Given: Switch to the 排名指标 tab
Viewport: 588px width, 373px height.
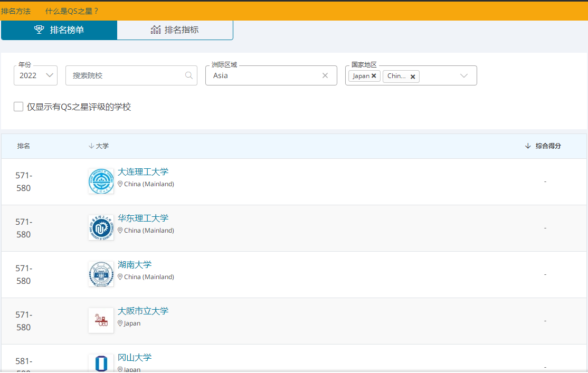Looking at the screenshot, I should 175,30.
